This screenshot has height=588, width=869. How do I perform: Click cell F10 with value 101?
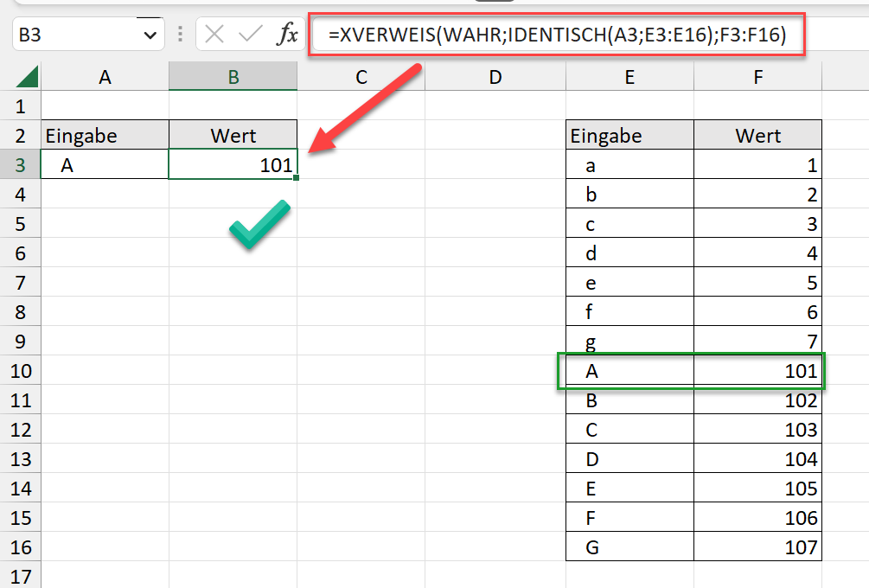coord(757,371)
